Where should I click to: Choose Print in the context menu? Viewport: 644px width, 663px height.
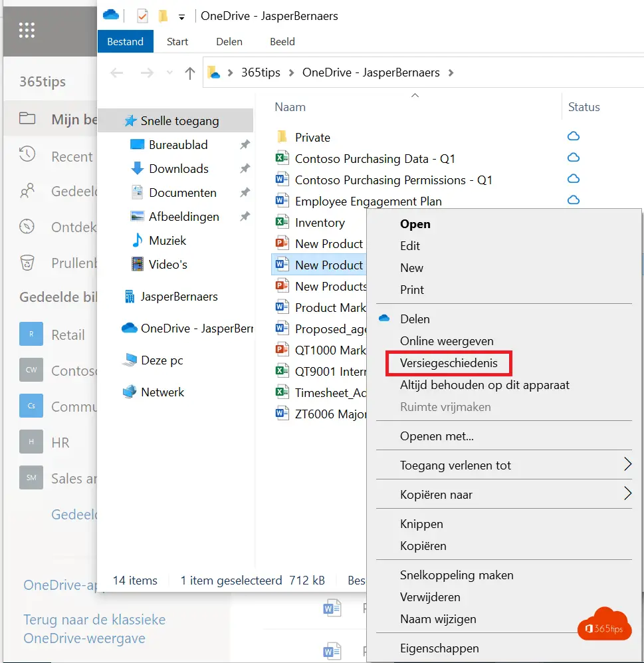[412, 290]
